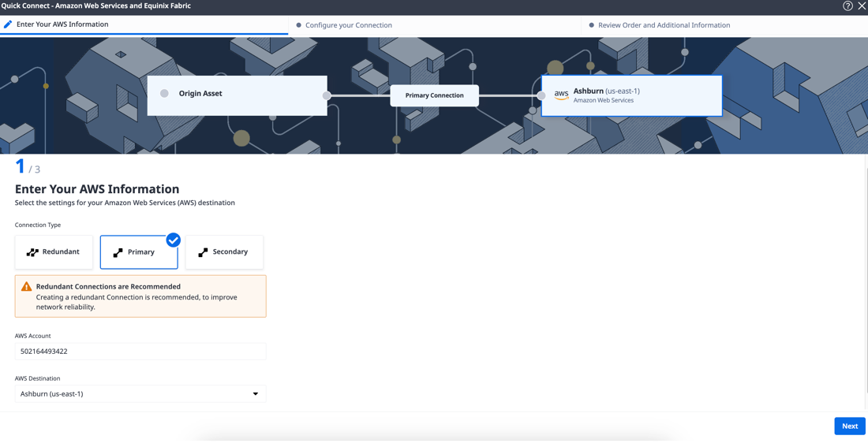Click the AWS Destination dropdown arrow

click(256, 394)
